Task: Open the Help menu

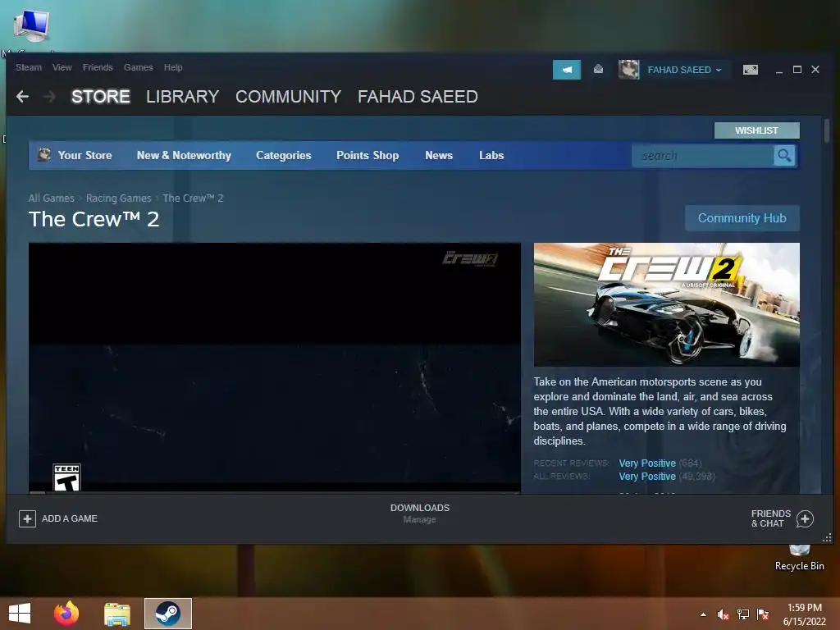Action: pyautogui.click(x=173, y=67)
